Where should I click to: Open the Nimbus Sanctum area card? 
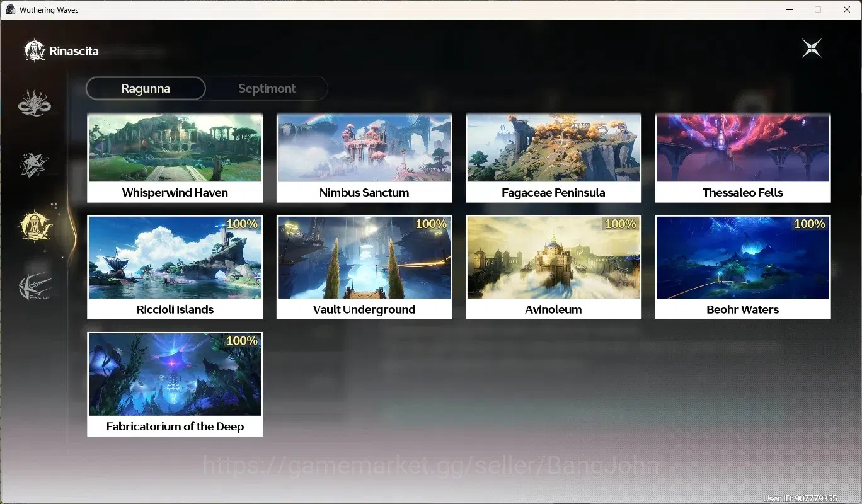pyautogui.click(x=364, y=158)
